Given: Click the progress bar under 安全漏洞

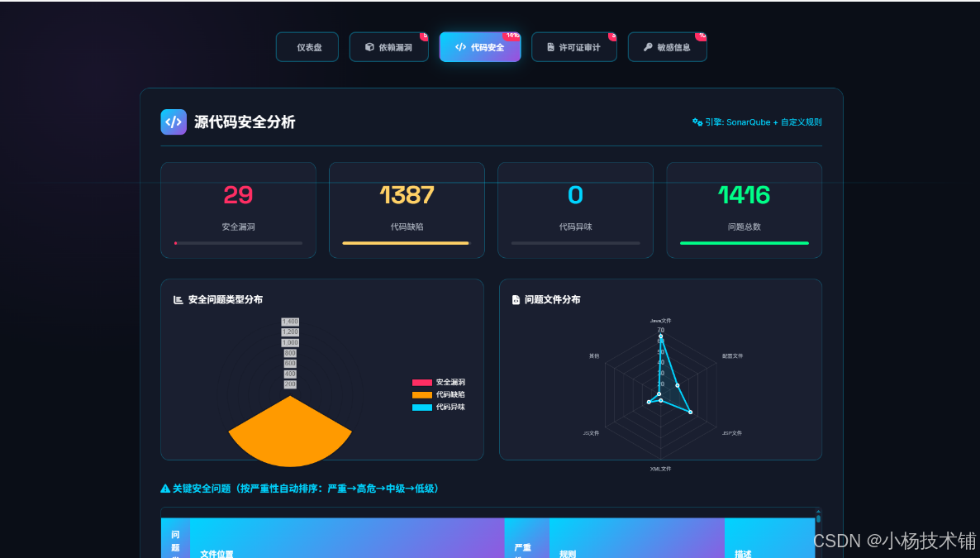Looking at the screenshot, I should [x=238, y=243].
